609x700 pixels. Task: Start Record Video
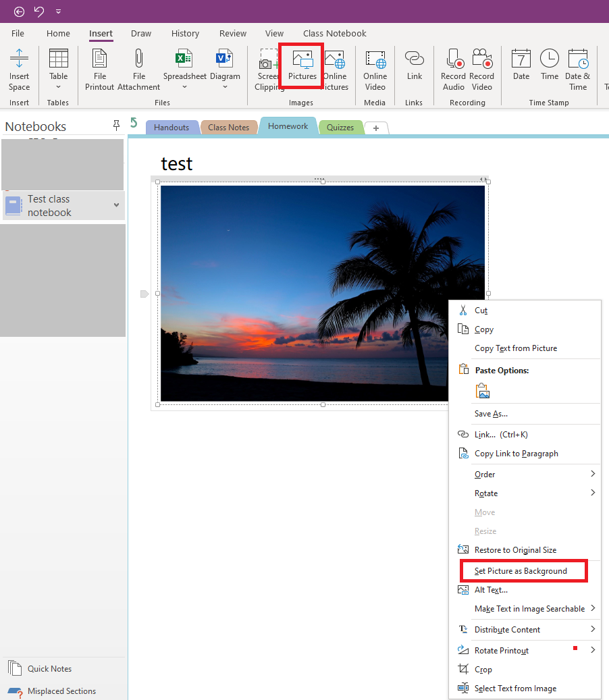pyautogui.click(x=482, y=70)
